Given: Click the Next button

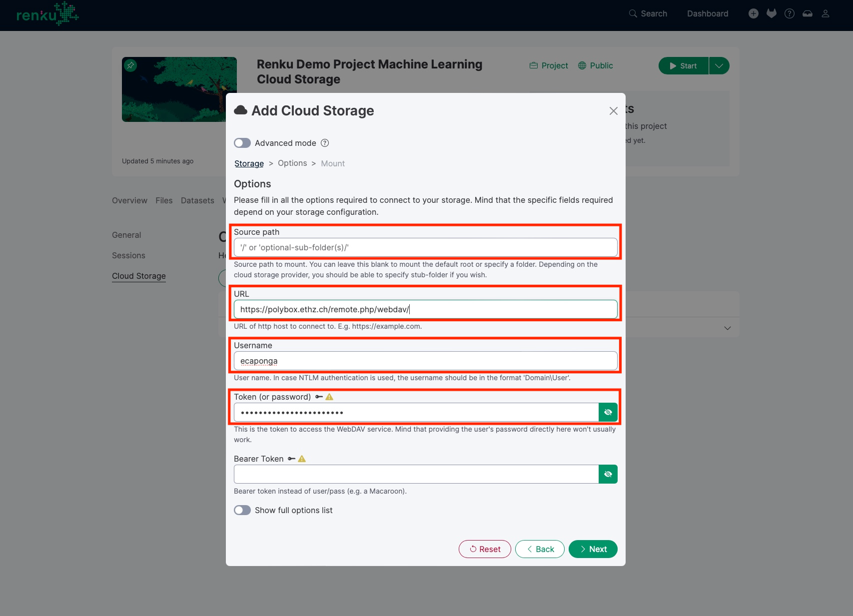Looking at the screenshot, I should click(593, 549).
